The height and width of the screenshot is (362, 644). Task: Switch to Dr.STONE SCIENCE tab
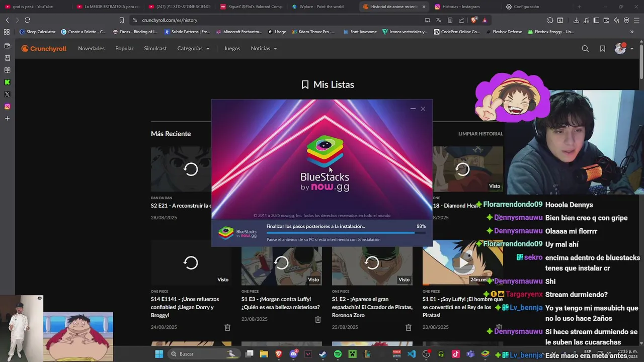[x=179, y=7]
